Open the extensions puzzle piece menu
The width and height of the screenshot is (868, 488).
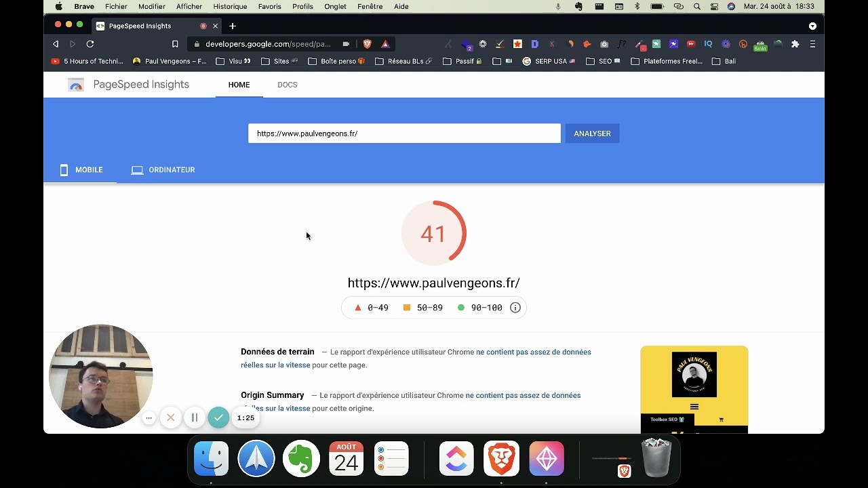[795, 44]
